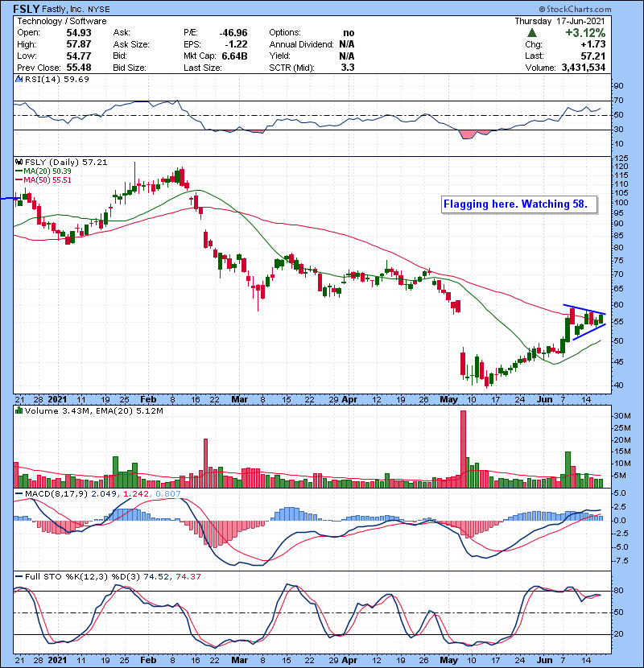Click the volume bars icon beside Volume 3.43M

[x=19, y=410]
